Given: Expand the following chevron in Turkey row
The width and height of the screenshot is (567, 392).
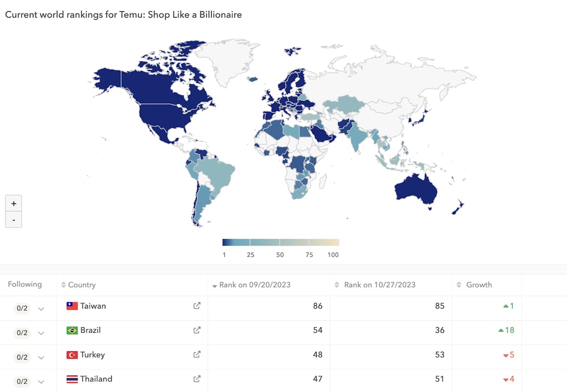Looking at the screenshot, I should (x=41, y=357).
